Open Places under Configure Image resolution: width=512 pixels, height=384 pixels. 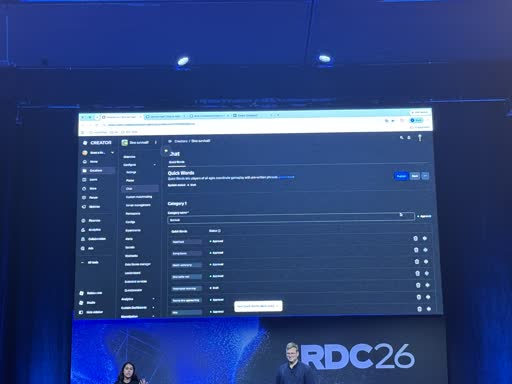click(130, 180)
